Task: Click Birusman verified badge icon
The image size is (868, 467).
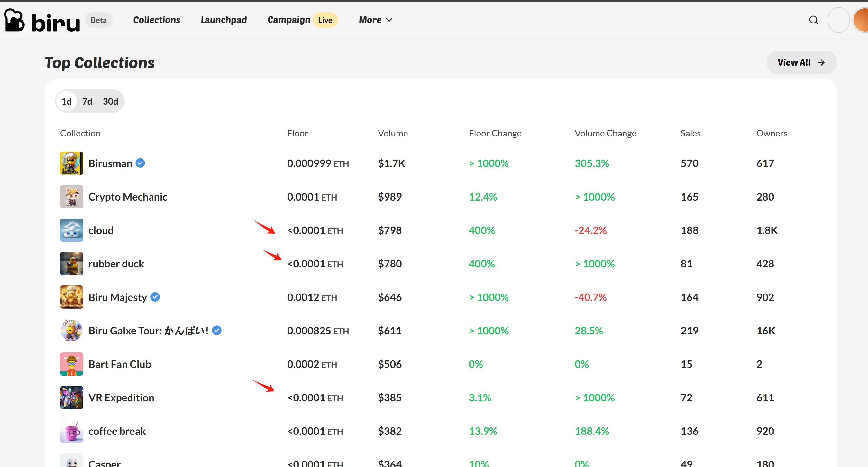Action: (x=140, y=163)
